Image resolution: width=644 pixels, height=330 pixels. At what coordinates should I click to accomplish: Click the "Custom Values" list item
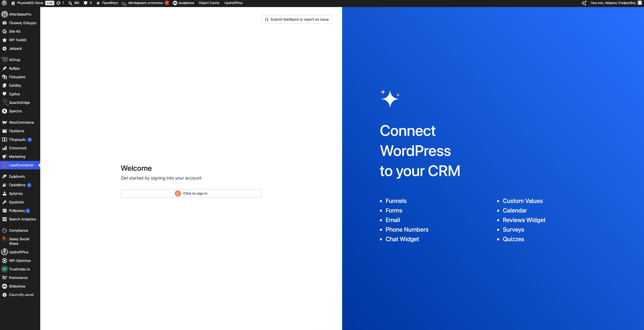[523, 201]
